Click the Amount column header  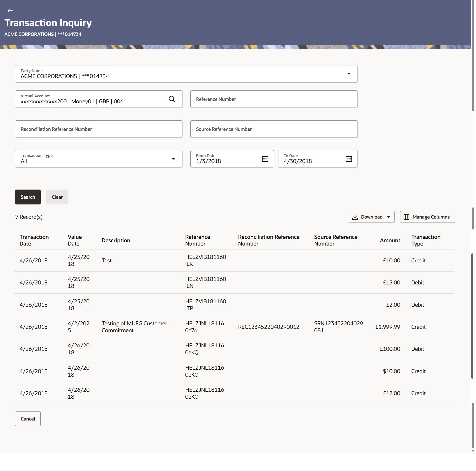[x=390, y=240]
